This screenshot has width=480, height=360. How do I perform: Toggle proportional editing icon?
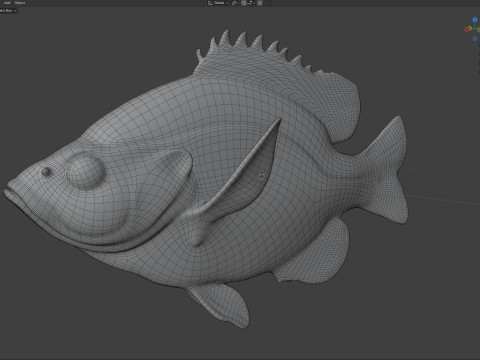[x=260, y=3]
